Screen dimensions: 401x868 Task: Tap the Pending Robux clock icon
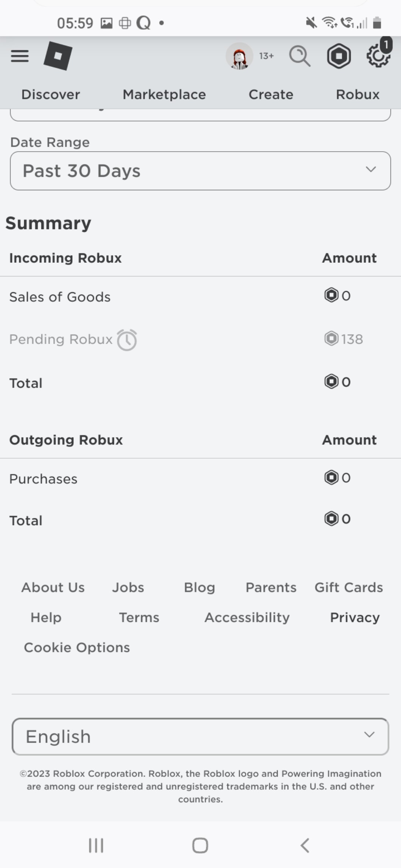point(127,340)
